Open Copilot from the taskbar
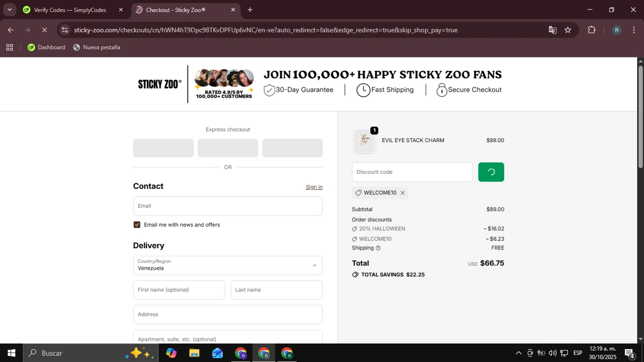Screen dimensions: 644x362 tap(171, 353)
